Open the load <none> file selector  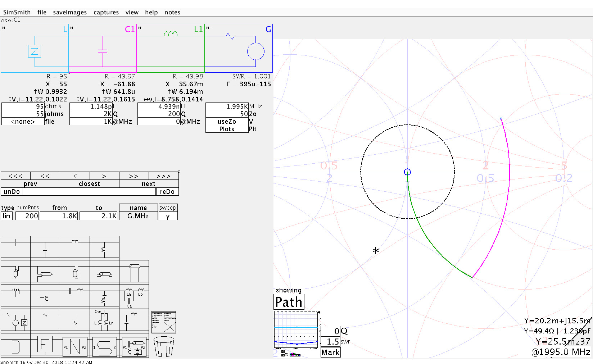[23, 122]
